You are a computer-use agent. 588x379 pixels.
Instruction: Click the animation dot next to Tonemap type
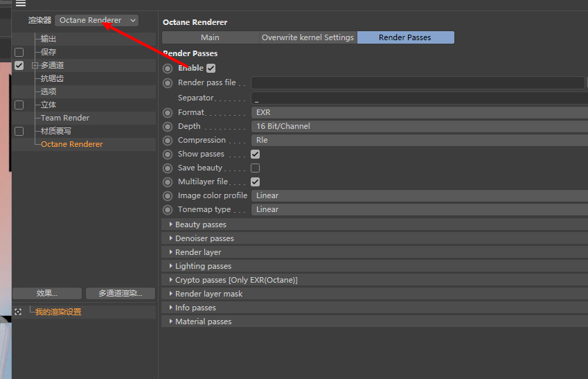168,210
